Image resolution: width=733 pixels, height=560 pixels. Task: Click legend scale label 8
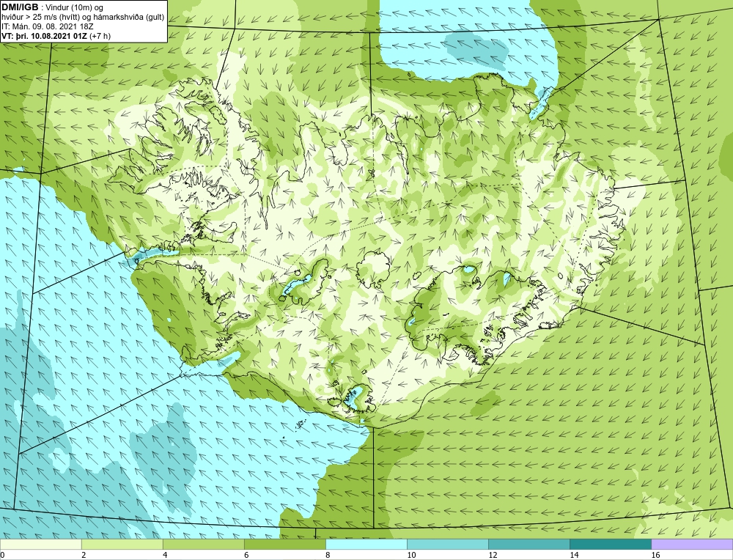point(328,555)
